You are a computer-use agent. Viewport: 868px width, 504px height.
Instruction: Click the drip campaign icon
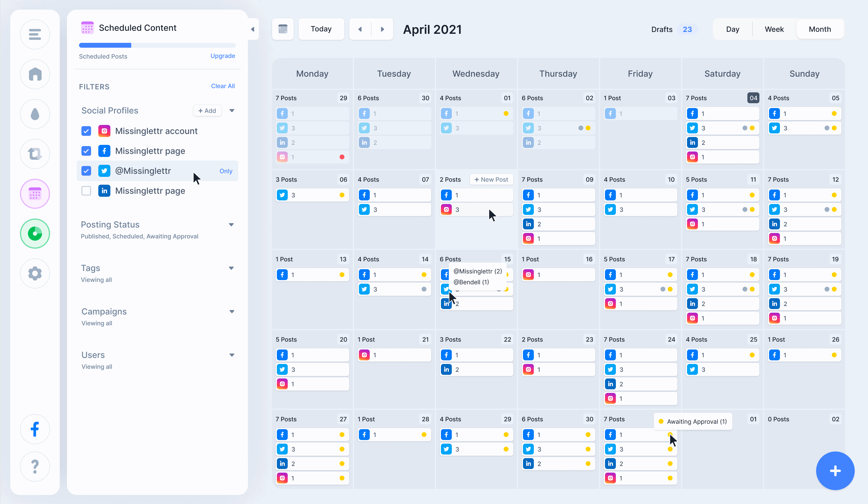tap(35, 114)
